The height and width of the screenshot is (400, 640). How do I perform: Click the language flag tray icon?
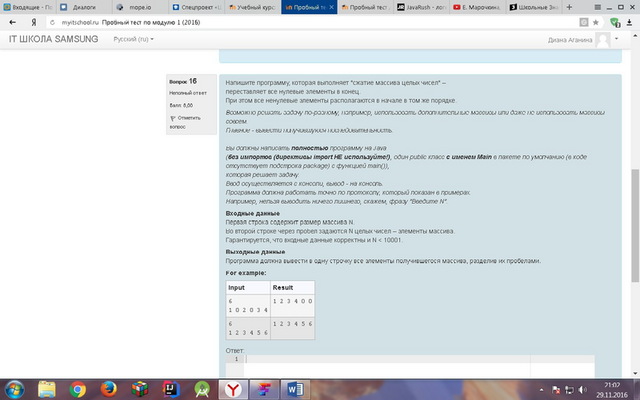pyautogui.click(x=556, y=390)
